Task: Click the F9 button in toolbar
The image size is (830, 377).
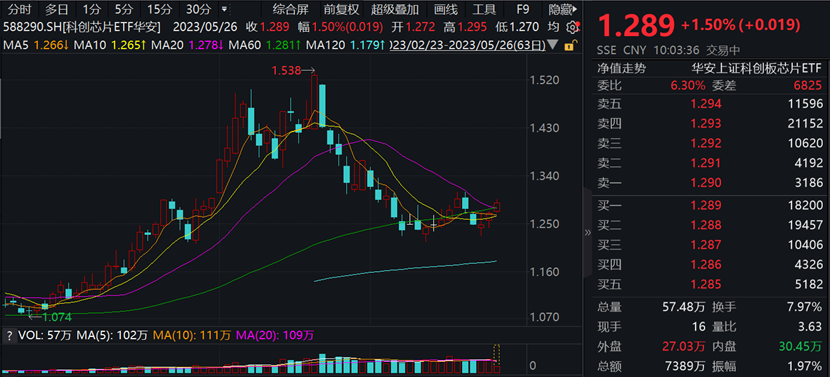Action: [523, 9]
